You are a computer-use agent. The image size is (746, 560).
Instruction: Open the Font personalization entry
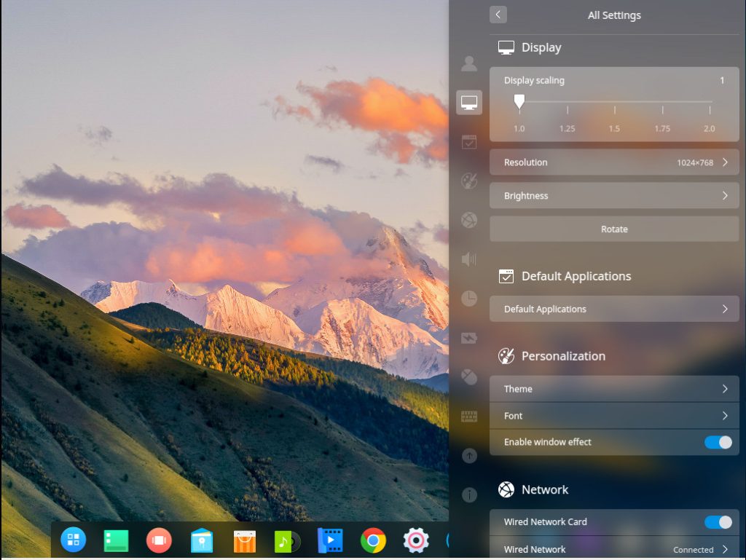614,416
